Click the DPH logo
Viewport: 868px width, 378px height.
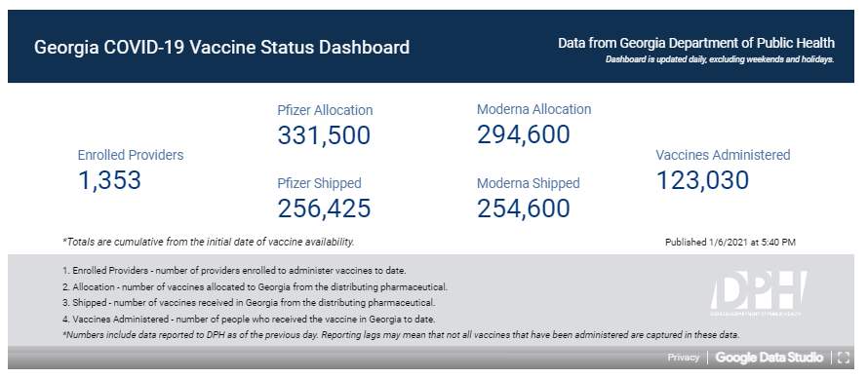coord(758,293)
